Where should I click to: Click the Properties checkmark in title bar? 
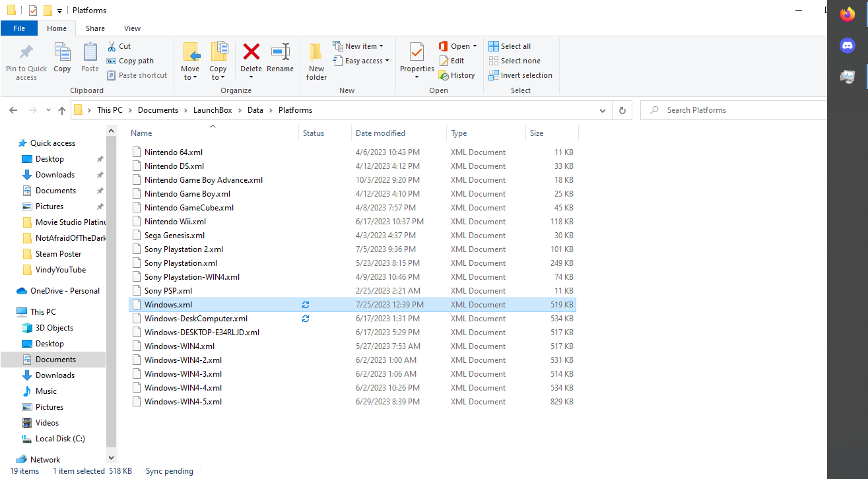pyautogui.click(x=33, y=11)
